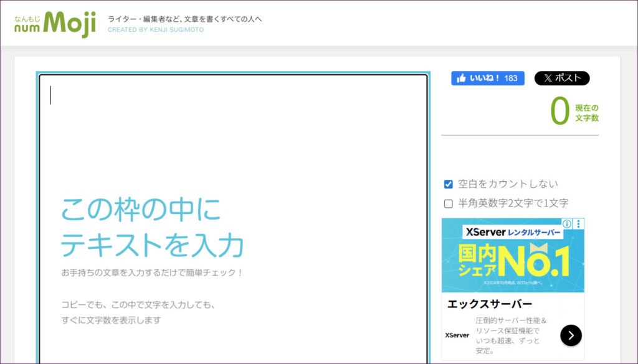Click the X logo on ポスト button
The height and width of the screenshot is (364, 638).
548,78
